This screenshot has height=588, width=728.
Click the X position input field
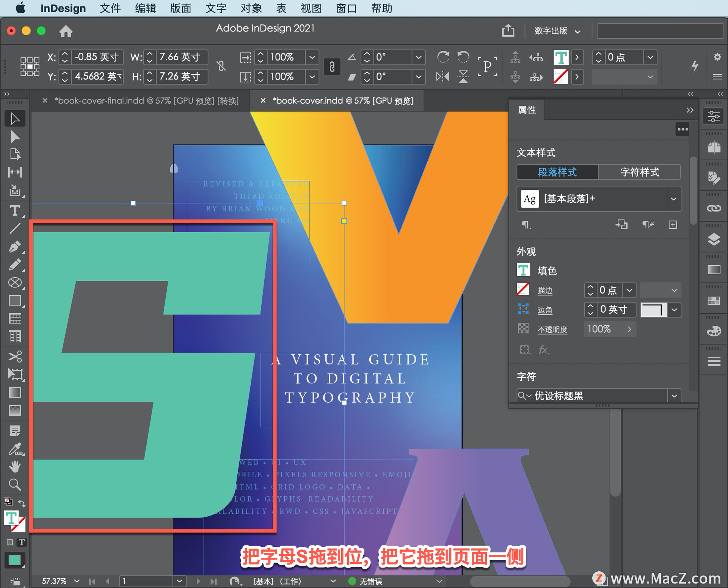click(97, 57)
